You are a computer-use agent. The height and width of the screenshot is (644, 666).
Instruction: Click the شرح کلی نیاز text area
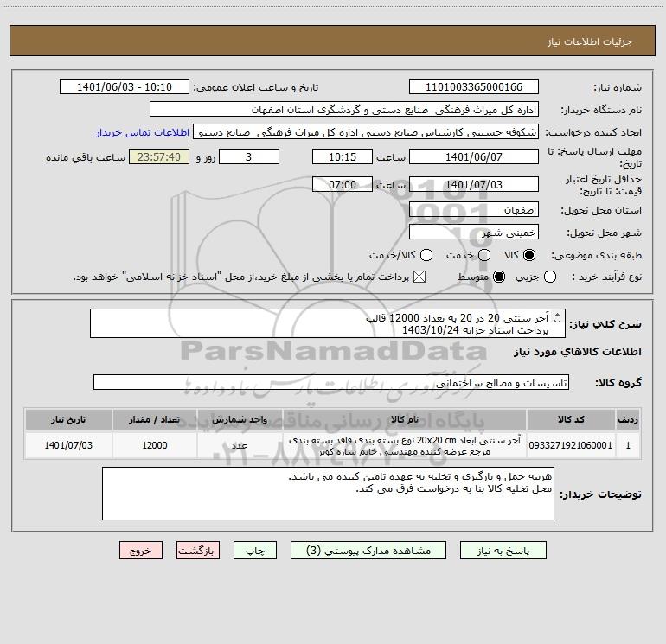tap(328, 323)
